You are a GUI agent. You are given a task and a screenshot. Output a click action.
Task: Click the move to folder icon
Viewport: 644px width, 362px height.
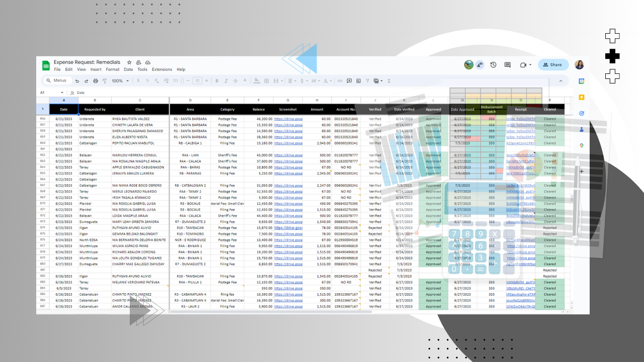[x=138, y=62]
